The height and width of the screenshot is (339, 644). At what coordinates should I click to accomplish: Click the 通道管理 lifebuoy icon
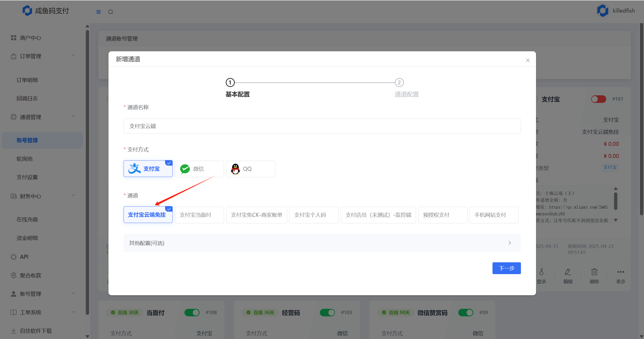pos(14,117)
